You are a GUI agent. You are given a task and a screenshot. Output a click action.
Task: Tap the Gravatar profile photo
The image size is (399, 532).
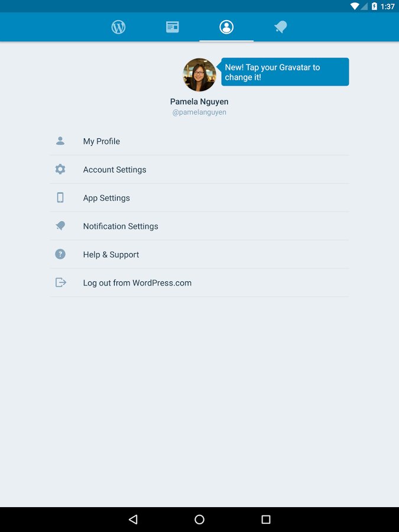[199, 74]
